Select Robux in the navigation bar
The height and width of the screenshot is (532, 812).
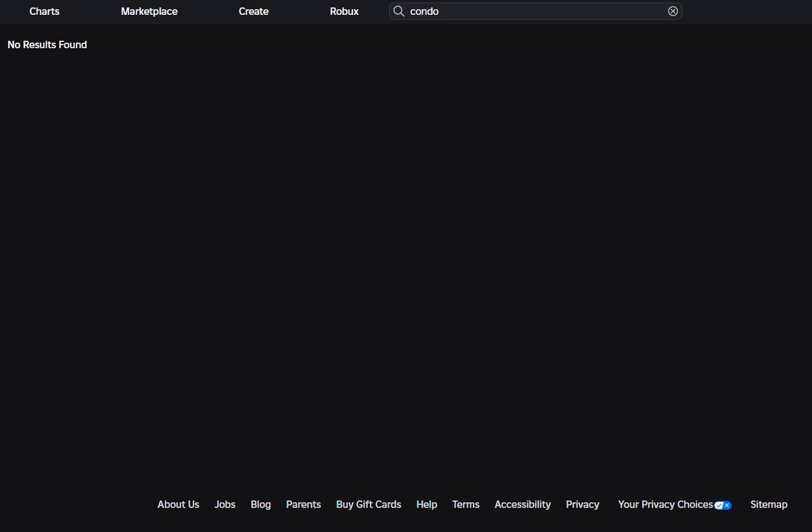point(344,12)
